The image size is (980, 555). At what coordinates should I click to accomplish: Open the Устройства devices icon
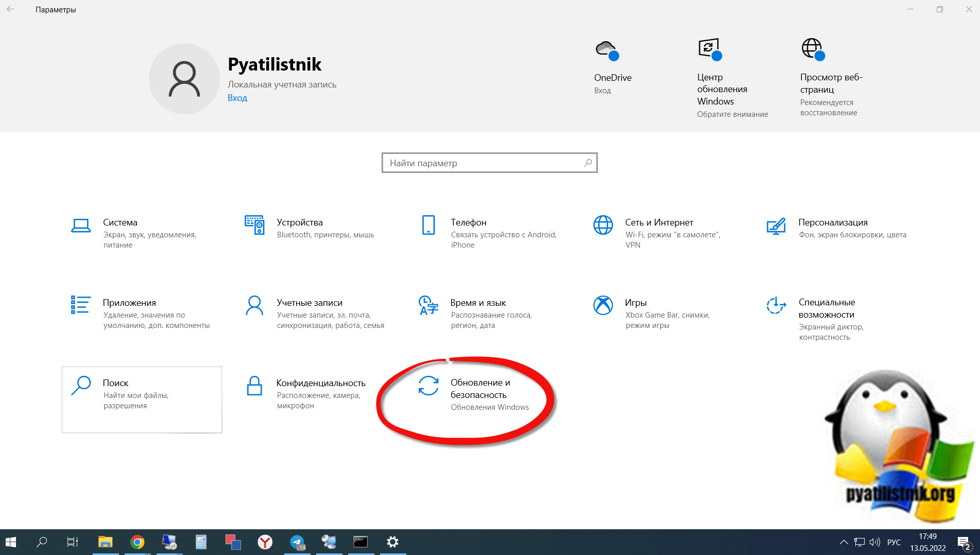click(x=254, y=225)
